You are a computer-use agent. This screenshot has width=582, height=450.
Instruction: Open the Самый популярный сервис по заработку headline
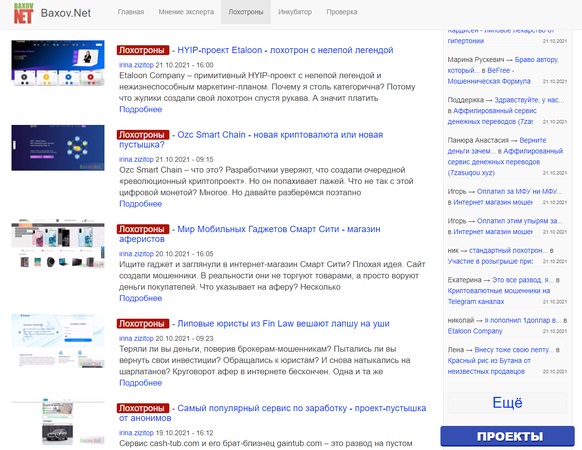pyautogui.click(x=272, y=413)
